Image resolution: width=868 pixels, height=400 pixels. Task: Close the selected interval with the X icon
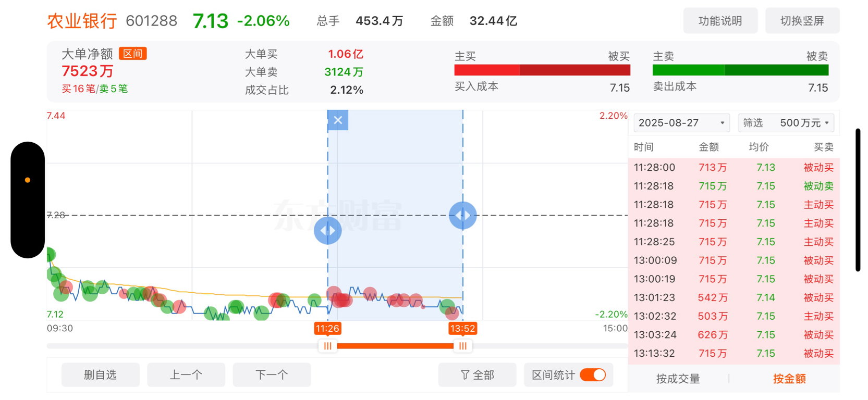click(x=338, y=120)
